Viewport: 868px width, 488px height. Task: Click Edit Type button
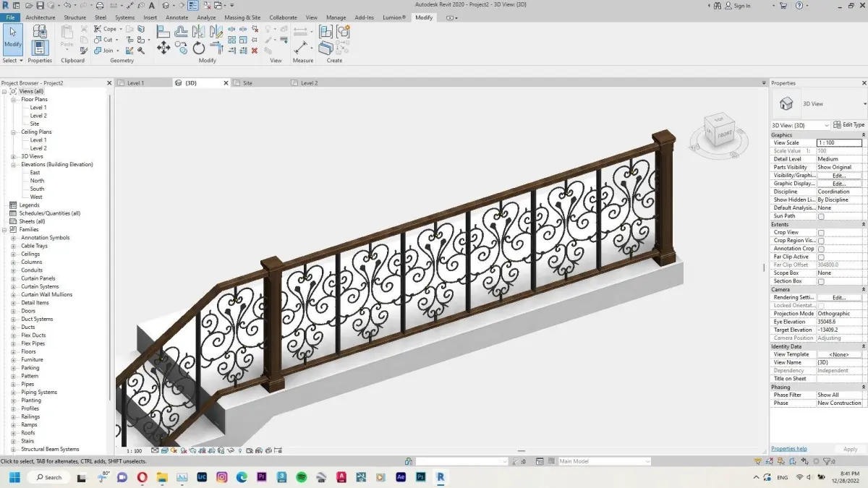click(x=849, y=125)
